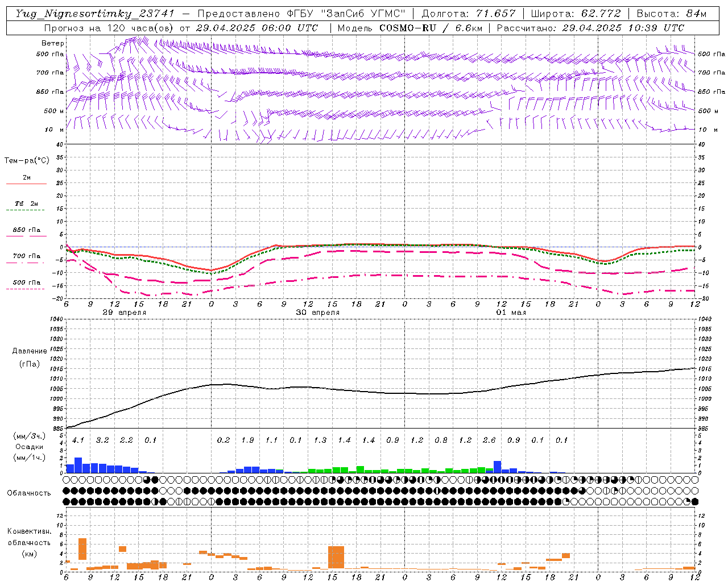Screen dimensions: 728x582
Task: Click the longitude value 71.657
Action: 495,14
